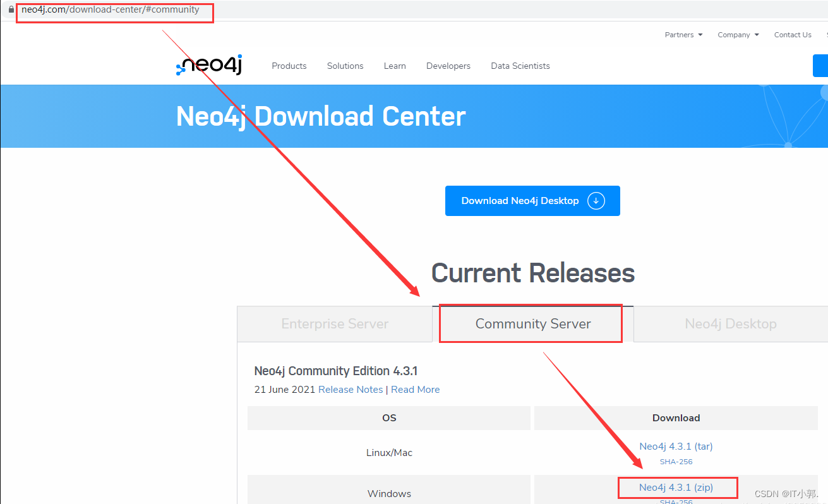Download Neo4j 4.3.1 tar for Linux/Mac
The height and width of the screenshot is (504, 828).
[676, 446]
